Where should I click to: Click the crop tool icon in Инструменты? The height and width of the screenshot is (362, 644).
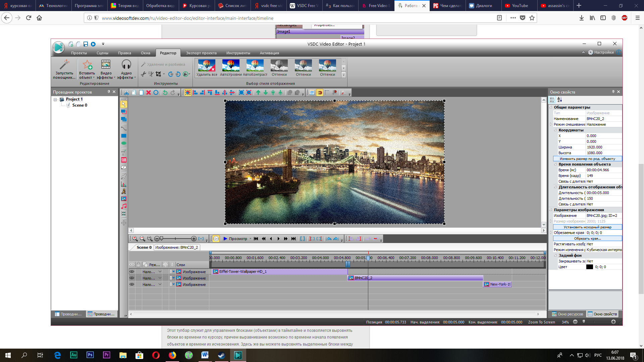[158, 74]
